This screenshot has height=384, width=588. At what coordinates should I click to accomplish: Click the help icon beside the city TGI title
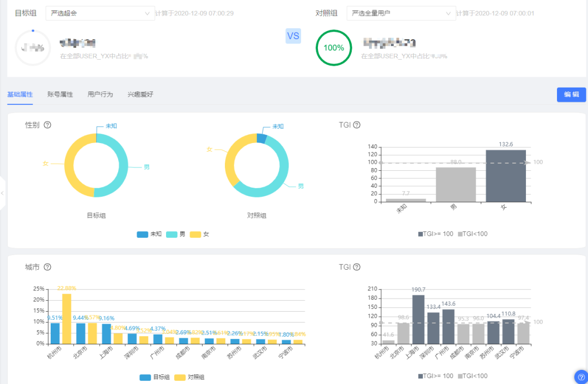tap(357, 267)
